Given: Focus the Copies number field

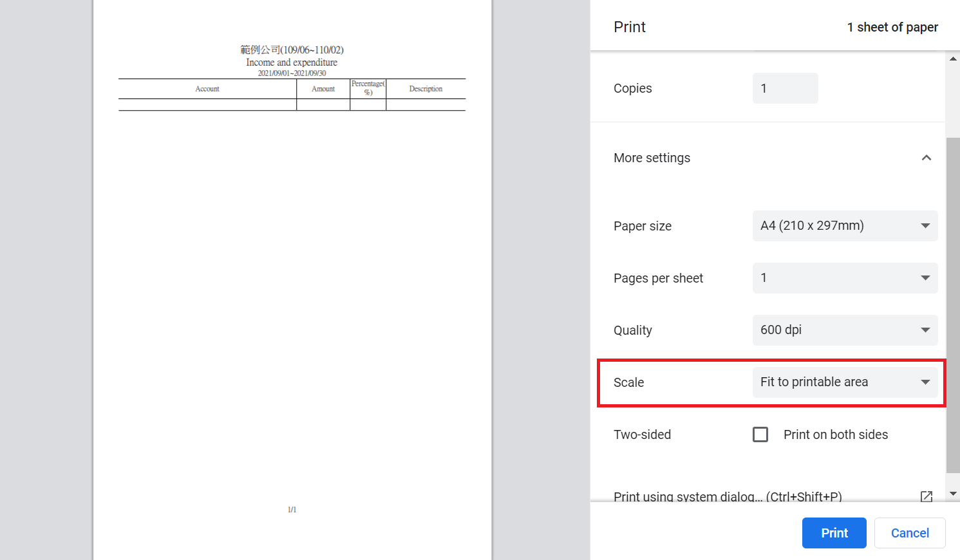Looking at the screenshot, I should [x=785, y=88].
